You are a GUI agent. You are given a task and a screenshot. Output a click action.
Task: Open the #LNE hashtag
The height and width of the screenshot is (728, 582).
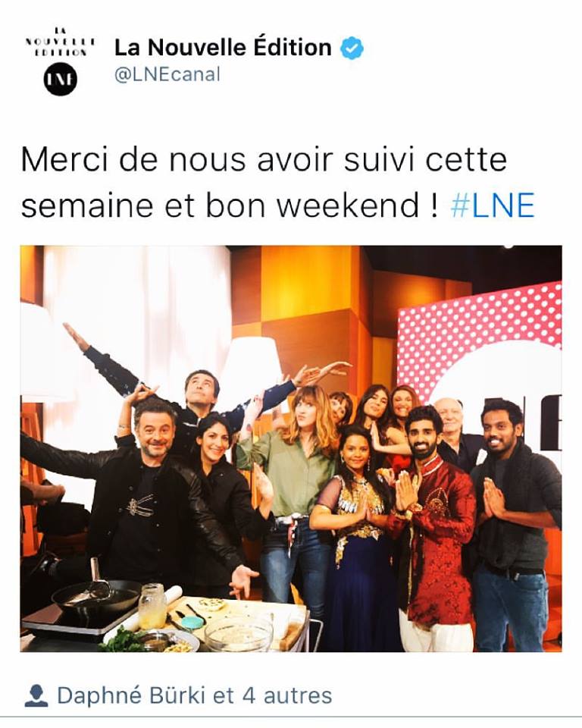pos(493,206)
